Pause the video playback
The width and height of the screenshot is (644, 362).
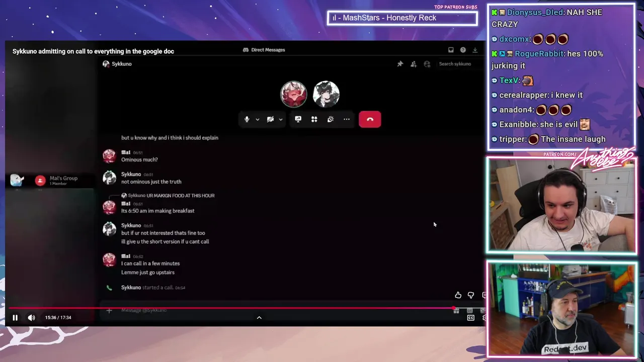[x=15, y=317]
